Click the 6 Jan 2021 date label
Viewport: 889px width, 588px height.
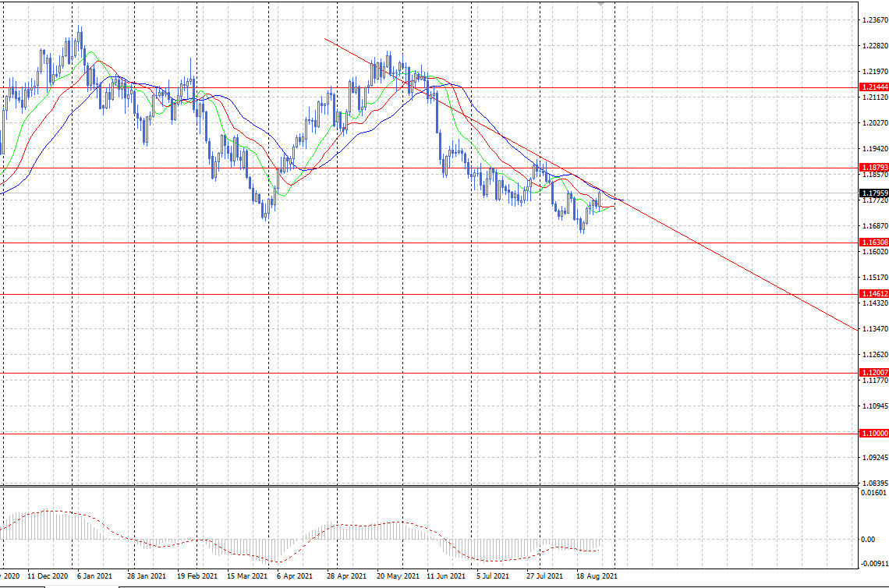94,576
